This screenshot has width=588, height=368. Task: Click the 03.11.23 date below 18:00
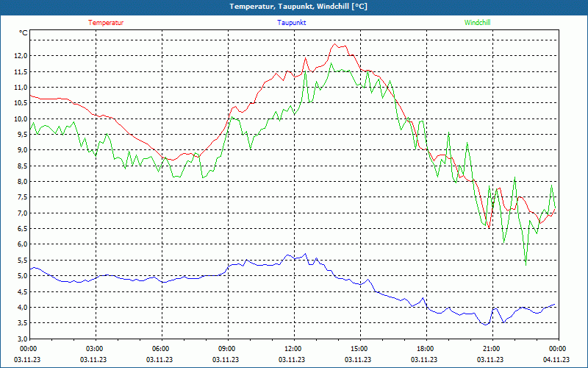point(424,359)
